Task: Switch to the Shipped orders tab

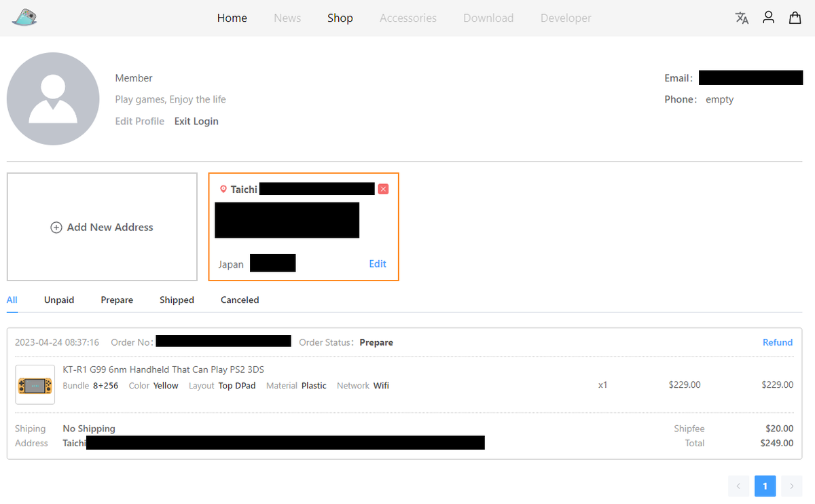Action: (x=177, y=300)
